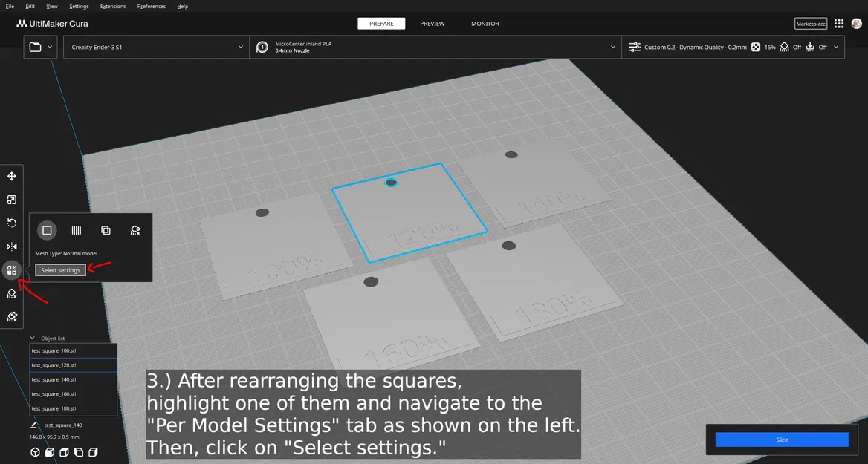Open the Extensions menu

113,6
